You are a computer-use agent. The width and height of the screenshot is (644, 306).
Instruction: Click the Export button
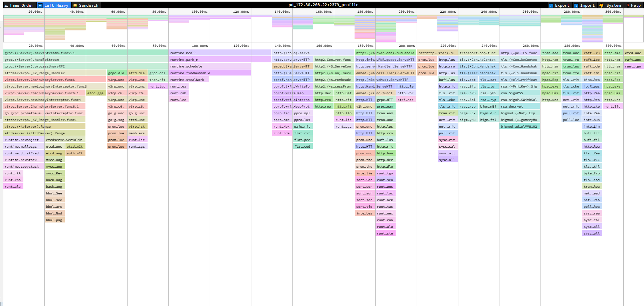pos(560,5)
